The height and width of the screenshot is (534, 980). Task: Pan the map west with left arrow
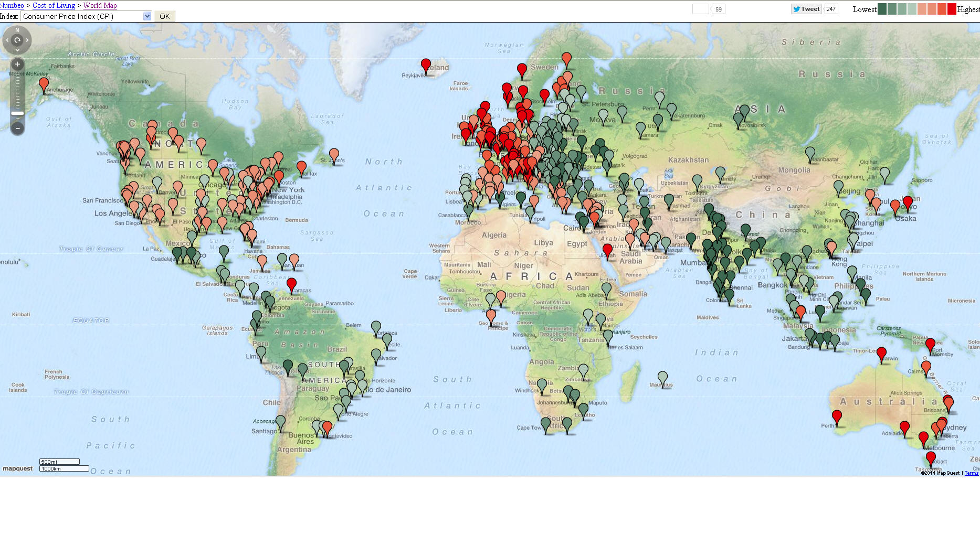(x=7, y=40)
